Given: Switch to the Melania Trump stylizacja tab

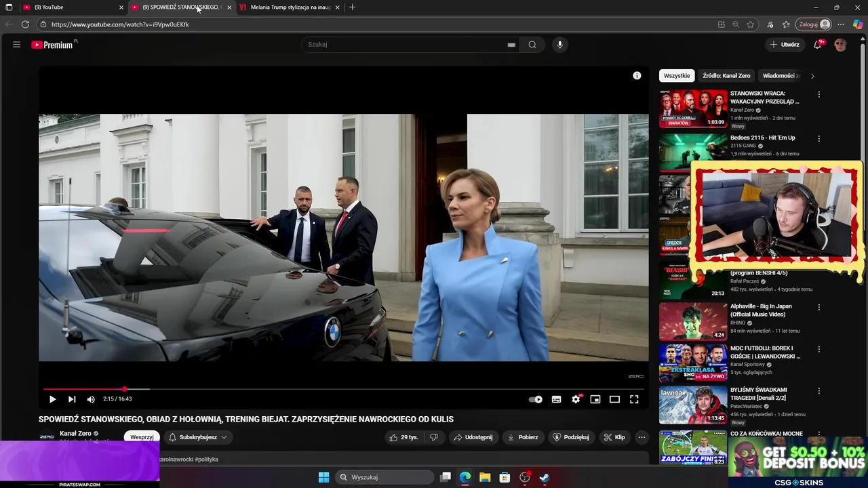Looking at the screenshot, I should click(x=290, y=7).
